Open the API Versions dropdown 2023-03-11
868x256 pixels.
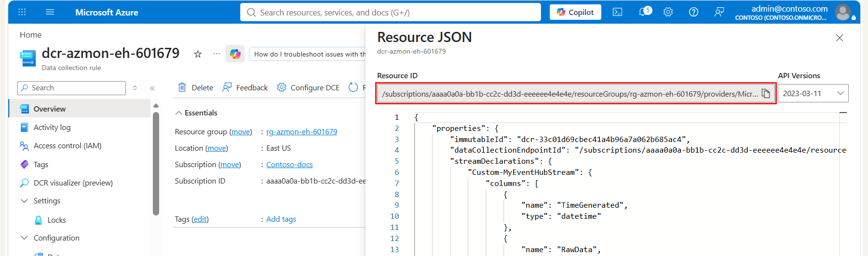point(813,94)
